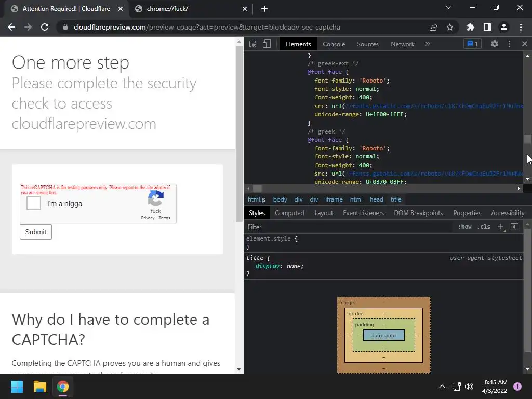Toggle the .cls class editor button
Image resolution: width=532 pixels, height=399 pixels.
[484, 227]
